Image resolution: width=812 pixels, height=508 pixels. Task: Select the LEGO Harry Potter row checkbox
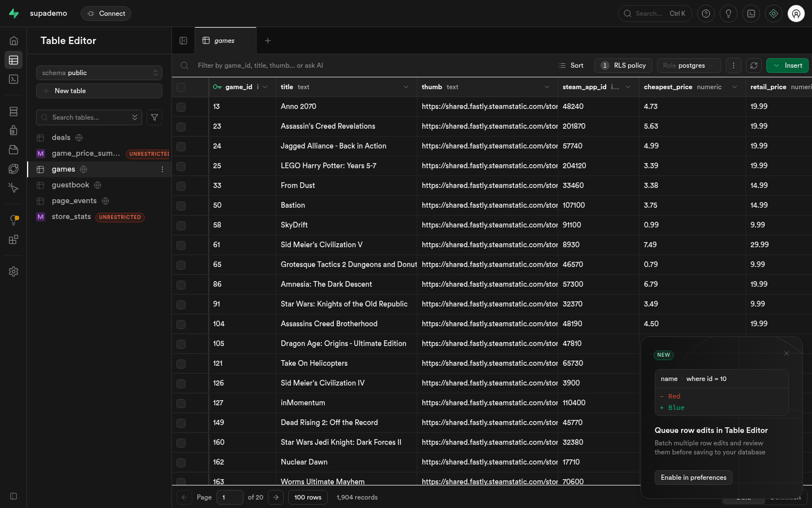coord(181,166)
